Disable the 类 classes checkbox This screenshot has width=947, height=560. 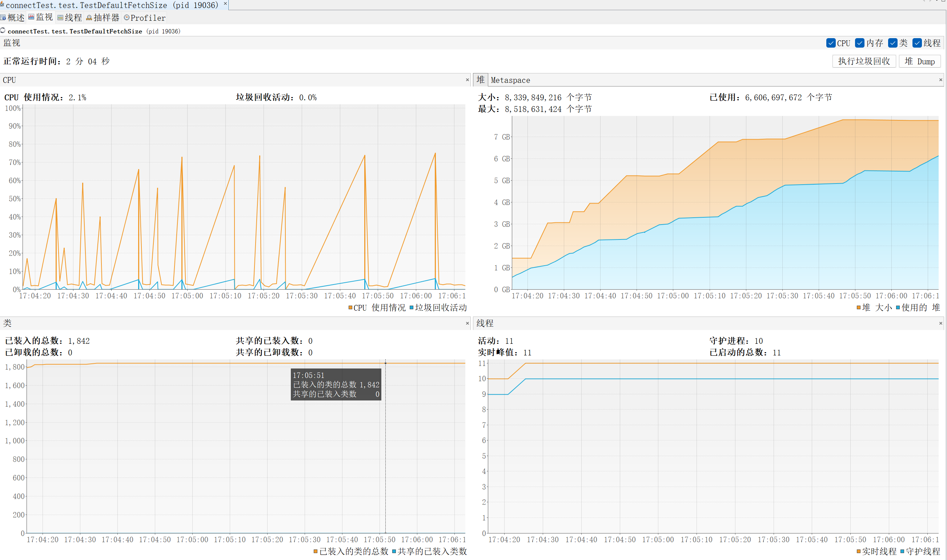coord(892,43)
